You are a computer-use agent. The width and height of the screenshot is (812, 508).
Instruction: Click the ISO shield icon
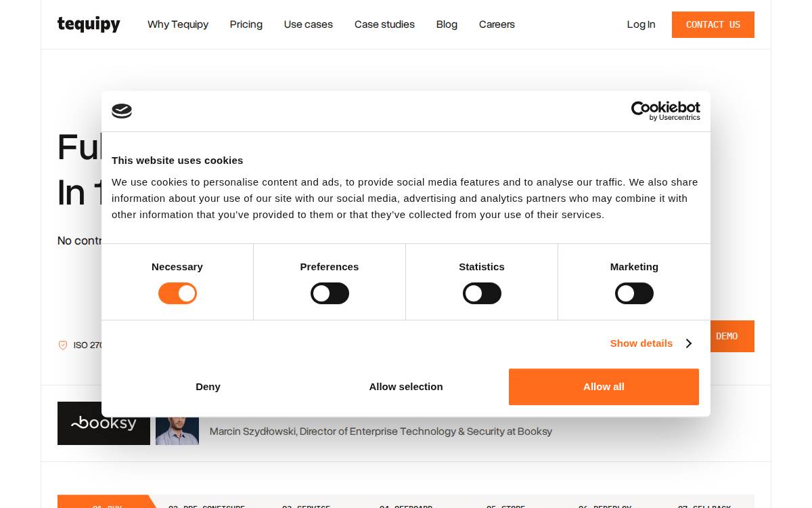click(x=63, y=345)
